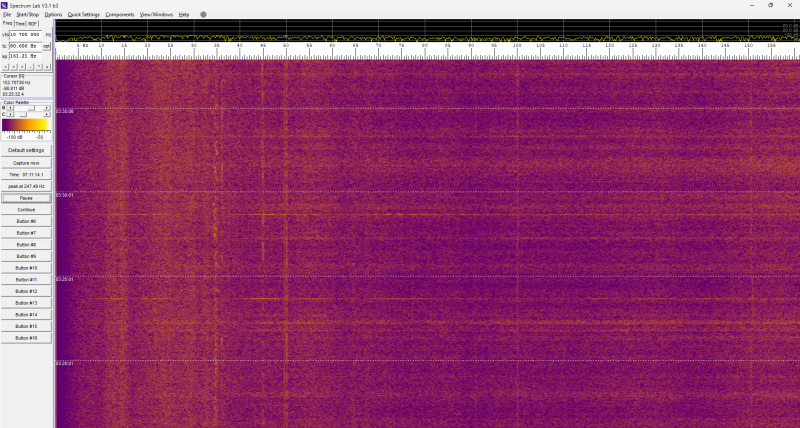Click the Spectrum Lab title bar icon

[x=4, y=5]
